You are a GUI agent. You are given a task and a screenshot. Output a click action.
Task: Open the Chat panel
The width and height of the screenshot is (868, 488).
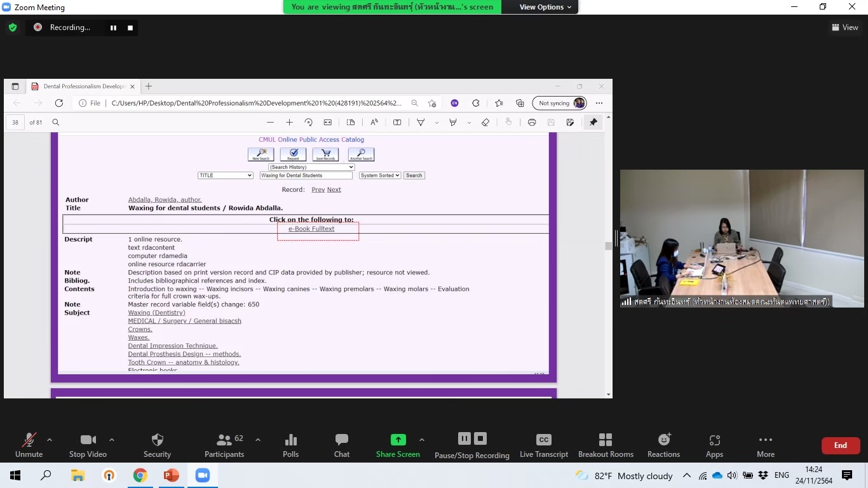341,445
